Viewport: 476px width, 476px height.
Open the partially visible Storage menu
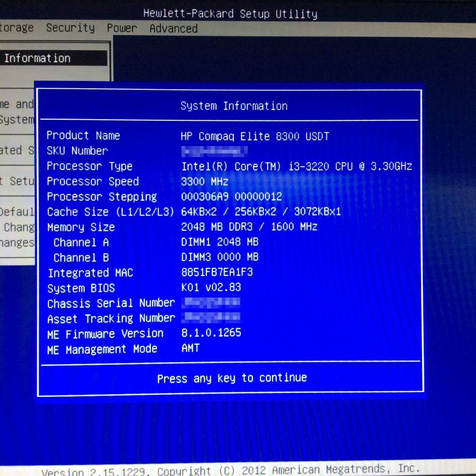pyautogui.click(x=17, y=28)
